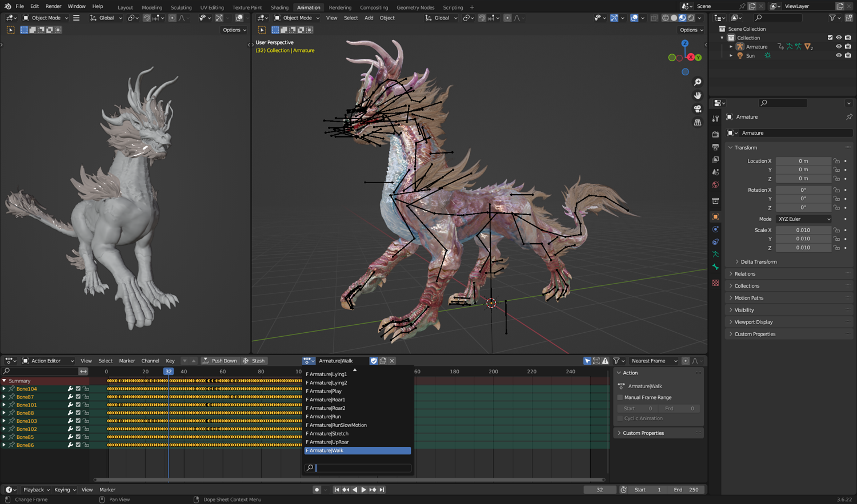Click the Push Down button
This screenshot has height=504, width=857.
(x=219, y=361)
